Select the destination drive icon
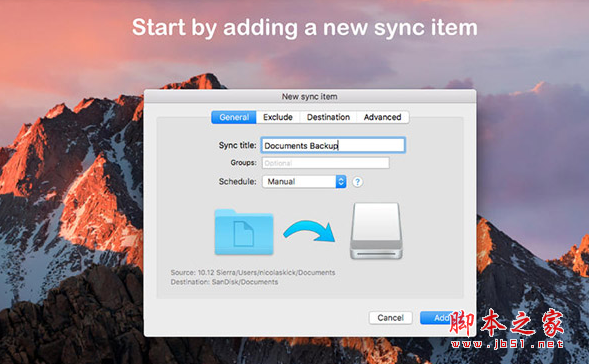Viewport: 589px width, 364px height. (x=376, y=231)
